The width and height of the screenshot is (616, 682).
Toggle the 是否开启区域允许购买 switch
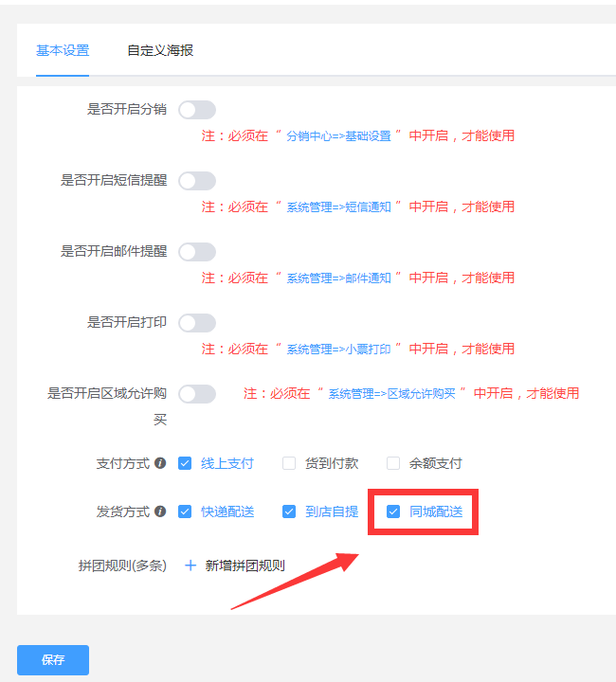(x=197, y=394)
